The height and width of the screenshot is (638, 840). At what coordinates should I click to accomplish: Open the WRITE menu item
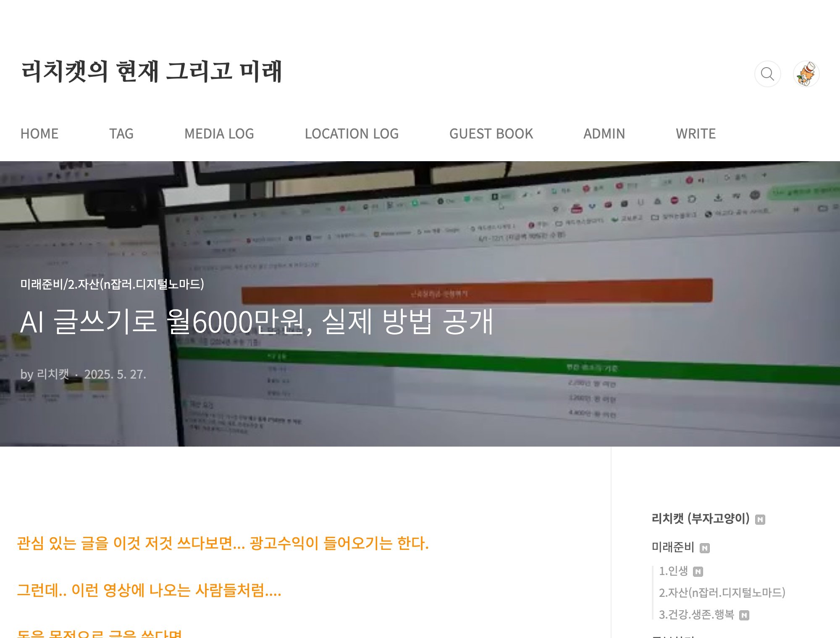(696, 133)
